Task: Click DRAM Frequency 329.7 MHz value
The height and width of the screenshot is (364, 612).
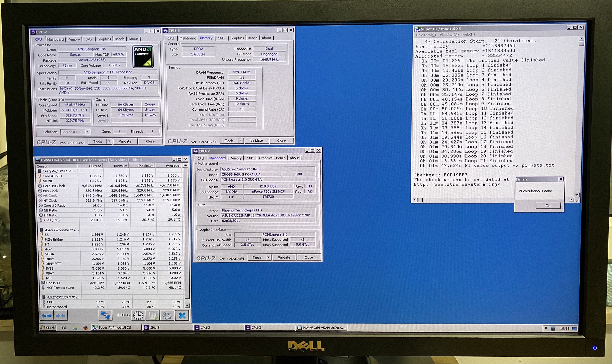Action: [x=242, y=72]
